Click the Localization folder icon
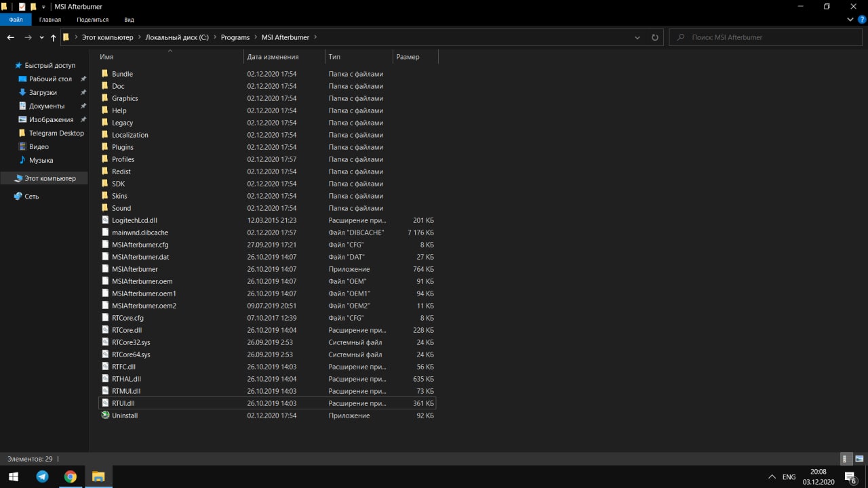868x488 pixels. 105,135
